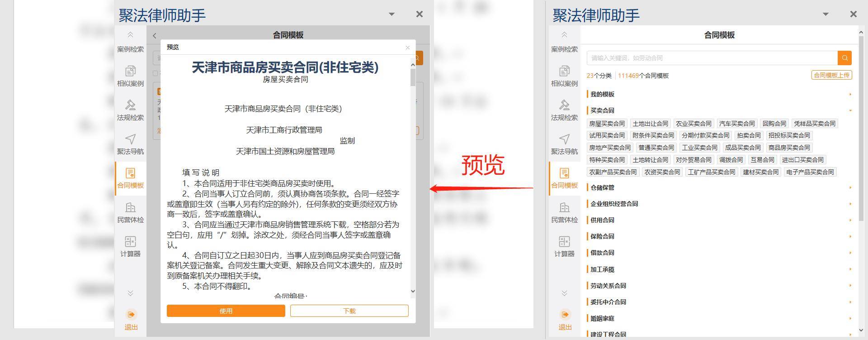Viewport: 868px width, 340px height.
Task: Select the 调拨合同 tag
Action: point(731,160)
